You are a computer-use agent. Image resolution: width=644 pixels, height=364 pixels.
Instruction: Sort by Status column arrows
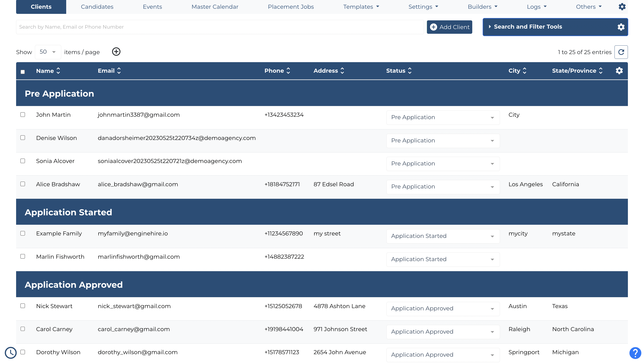tap(410, 71)
